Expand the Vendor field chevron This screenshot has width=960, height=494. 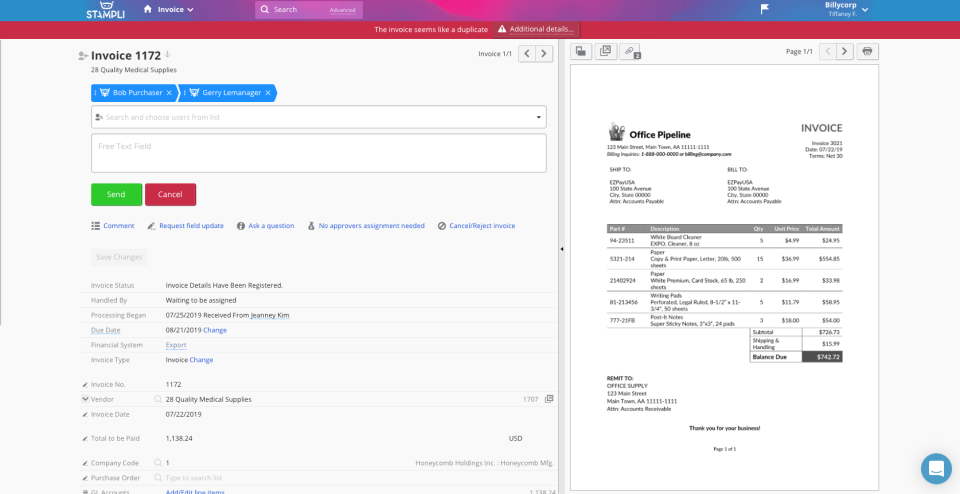click(x=85, y=399)
